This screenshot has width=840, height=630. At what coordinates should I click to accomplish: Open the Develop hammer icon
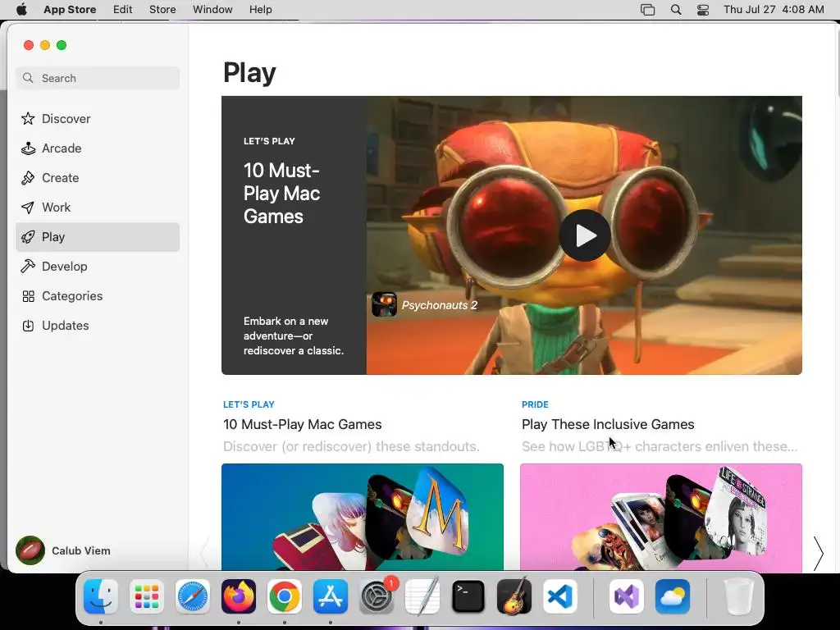28,267
